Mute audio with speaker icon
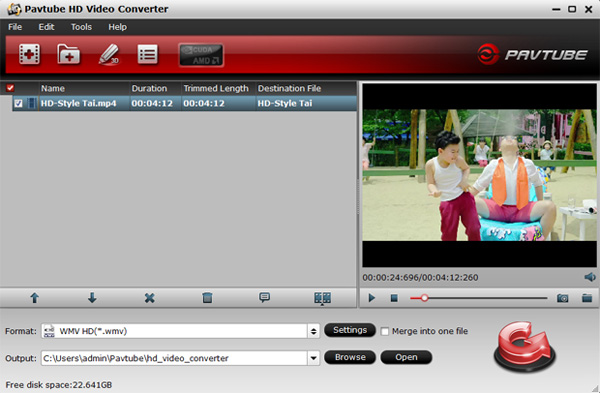 pos(590,277)
